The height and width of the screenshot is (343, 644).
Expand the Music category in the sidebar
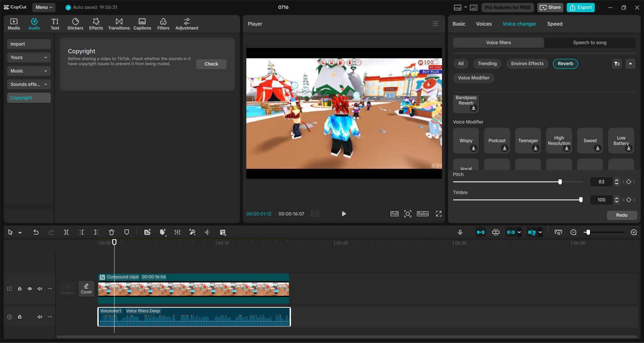click(x=29, y=71)
